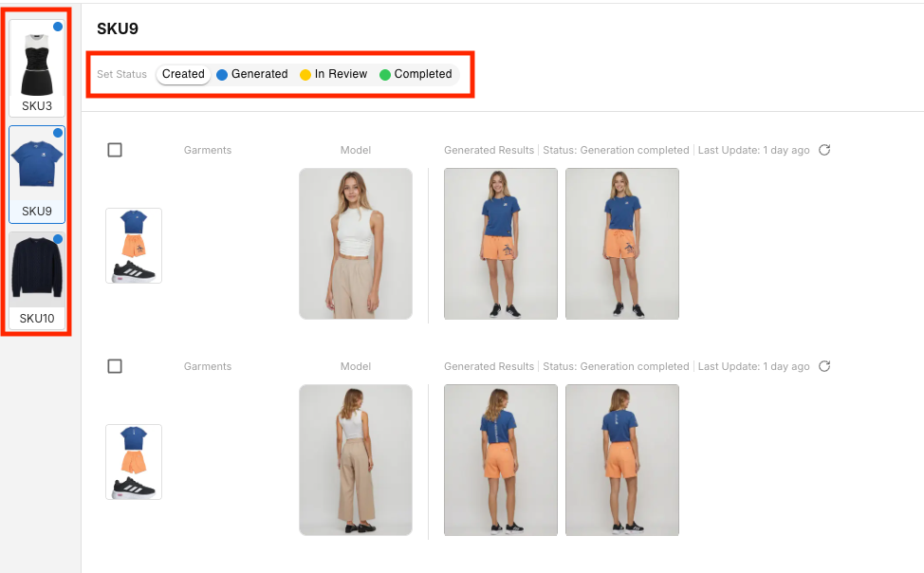This screenshot has width=924, height=573.
Task: Open the garments thumbnail on the second row
Action: pyautogui.click(x=133, y=462)
